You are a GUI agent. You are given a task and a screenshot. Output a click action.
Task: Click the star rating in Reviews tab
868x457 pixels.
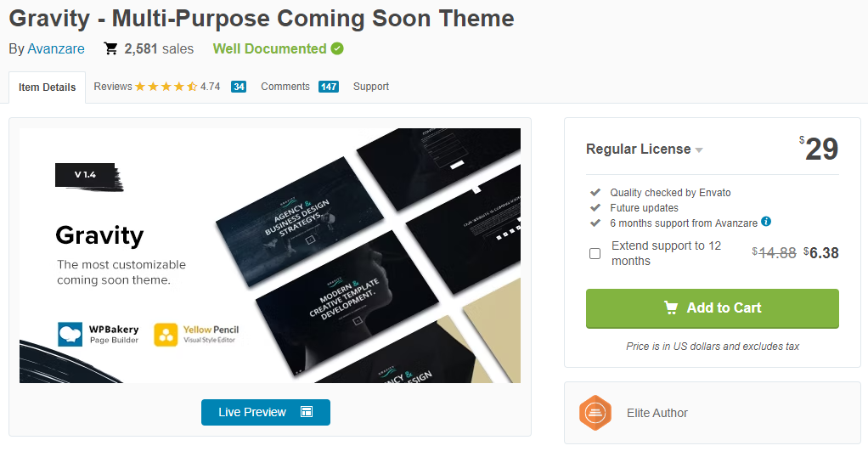click(x=166, y=87)
